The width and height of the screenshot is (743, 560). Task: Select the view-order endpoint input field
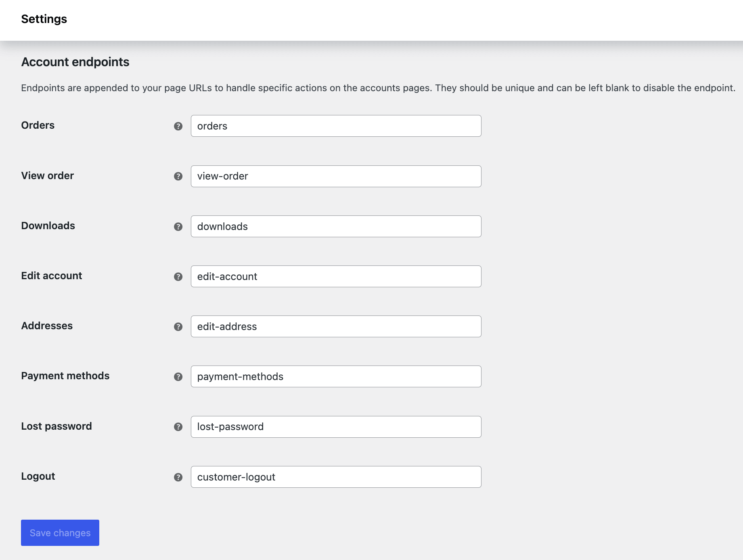(336, 176)
